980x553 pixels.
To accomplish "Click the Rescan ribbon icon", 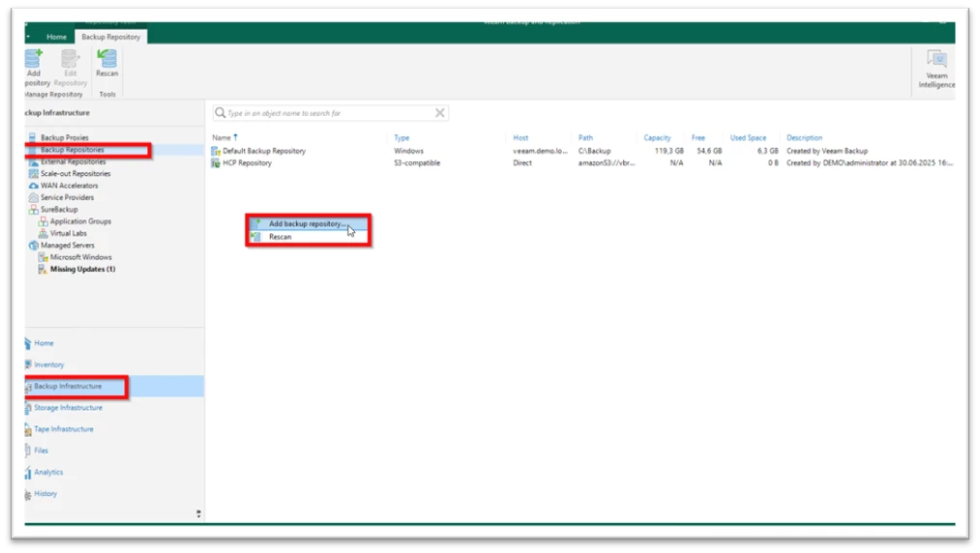I will coord(106,59).
